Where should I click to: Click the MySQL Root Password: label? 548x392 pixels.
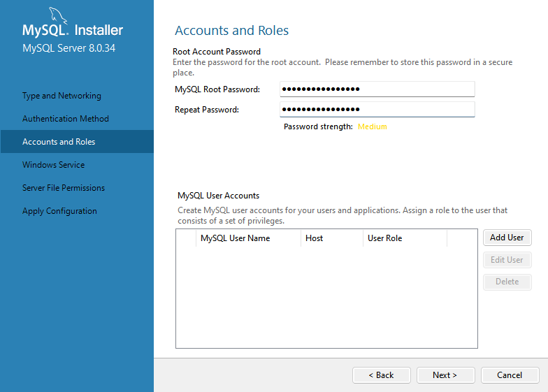[217, 89]
